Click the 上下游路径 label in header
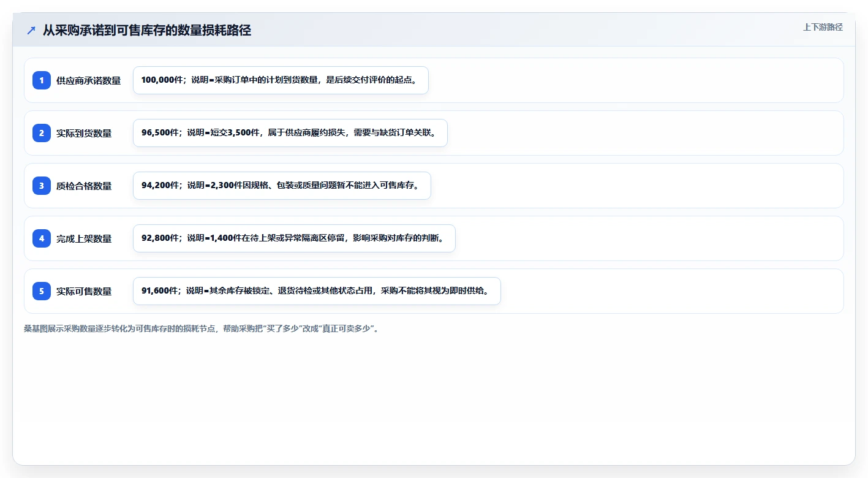Viewport: 868px width, 478px height. 823,28
